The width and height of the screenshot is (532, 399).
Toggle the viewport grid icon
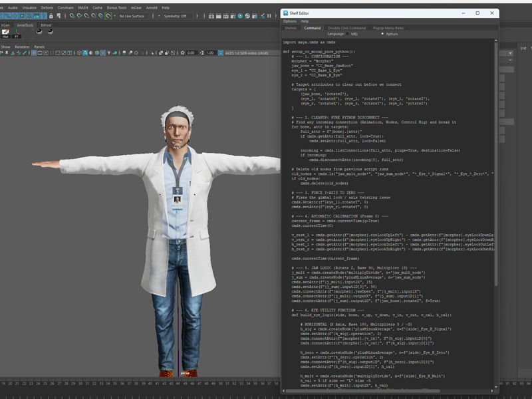coord(34,53)
